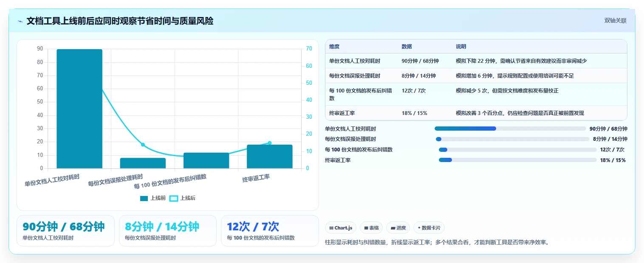
Task: Click the 8分钟 / 14分钟 data card
Action: [x=168, y=231]
